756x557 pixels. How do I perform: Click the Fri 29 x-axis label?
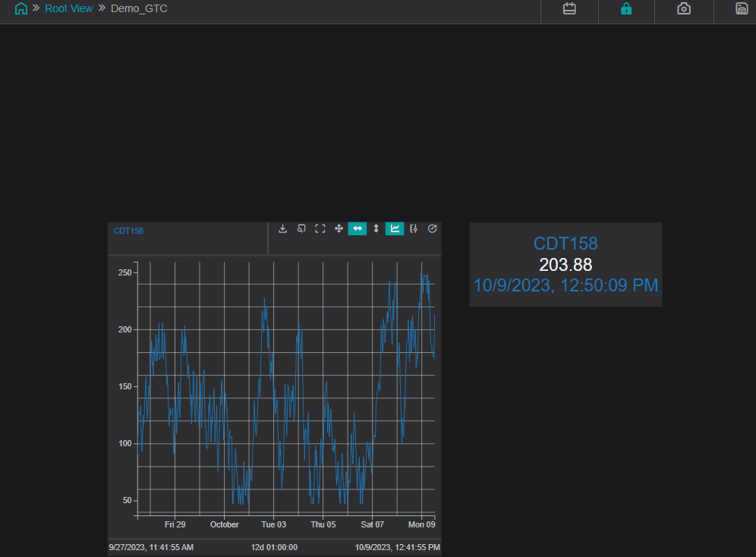tap(175, 524)
